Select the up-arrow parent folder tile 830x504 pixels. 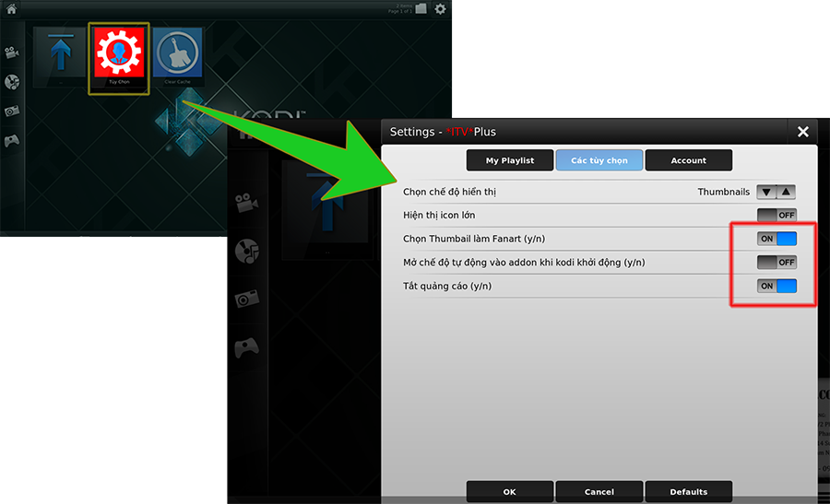(60, 56)
